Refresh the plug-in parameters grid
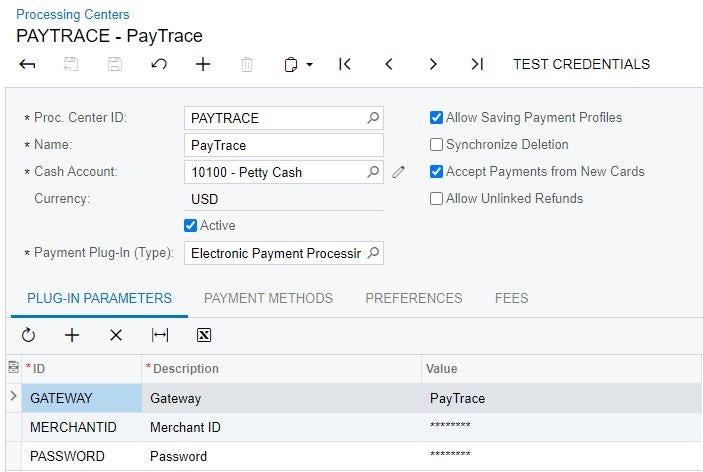The image size is (703, 472). click(x=28, y=335)
